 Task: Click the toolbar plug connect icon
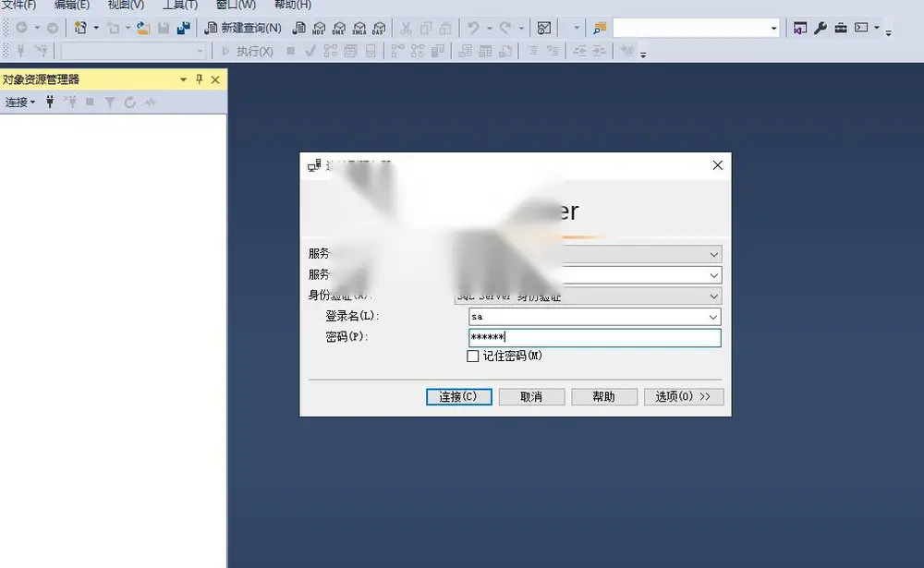pos(20,52)
